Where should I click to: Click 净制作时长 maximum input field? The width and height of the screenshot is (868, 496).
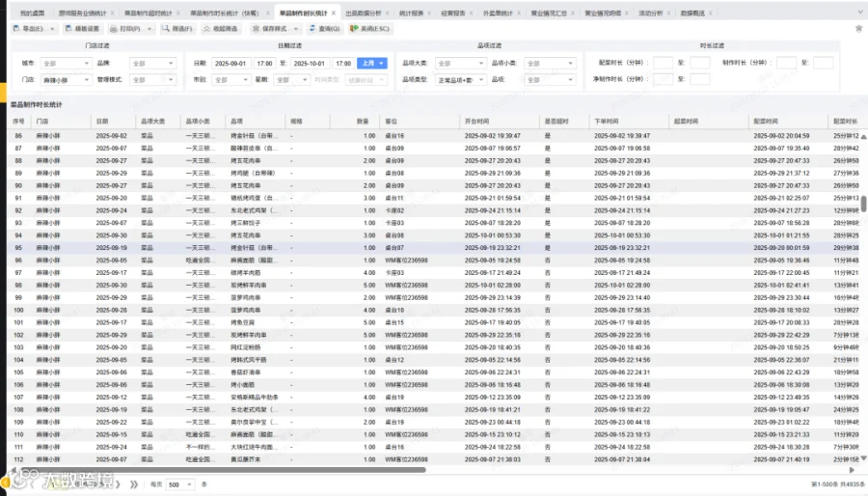pos(700,79)
